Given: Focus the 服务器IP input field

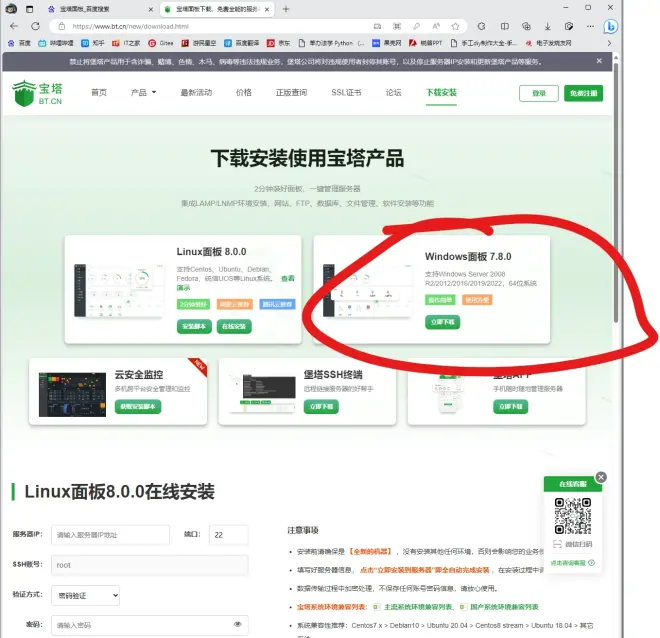Looking at the screenshot, I should tap(110, 535).
